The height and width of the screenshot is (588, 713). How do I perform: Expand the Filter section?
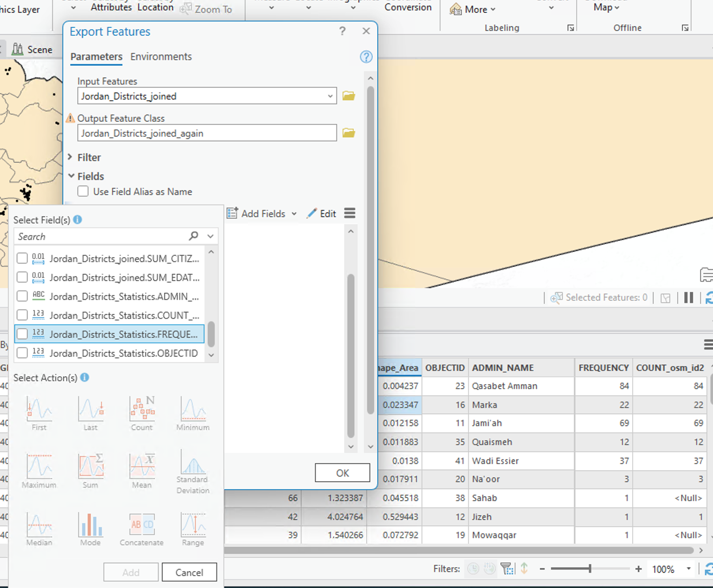pyautogui.click(x=71, y=157)
